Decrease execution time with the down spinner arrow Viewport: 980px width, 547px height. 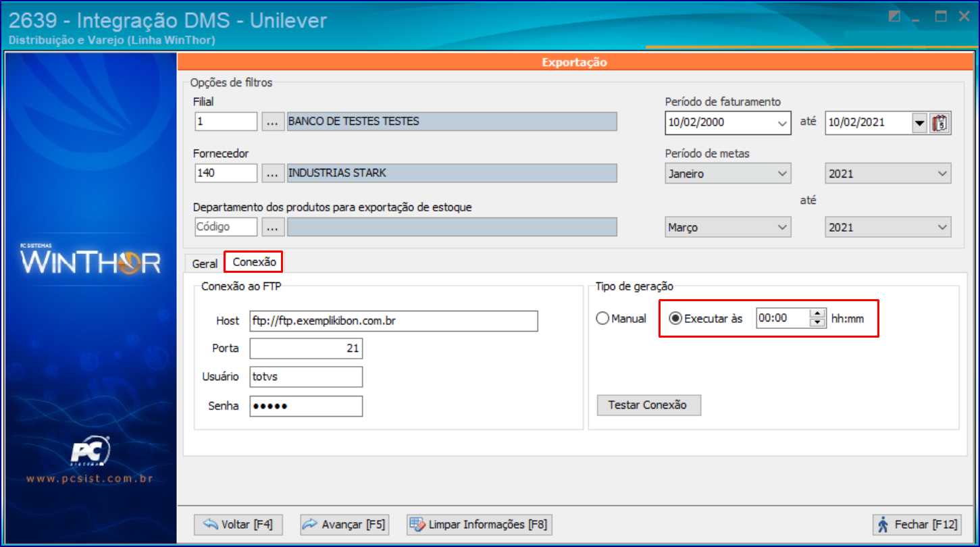(818, 323)
